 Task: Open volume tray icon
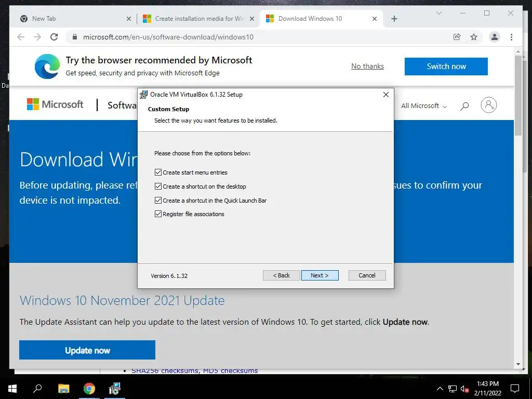point(464,389)
